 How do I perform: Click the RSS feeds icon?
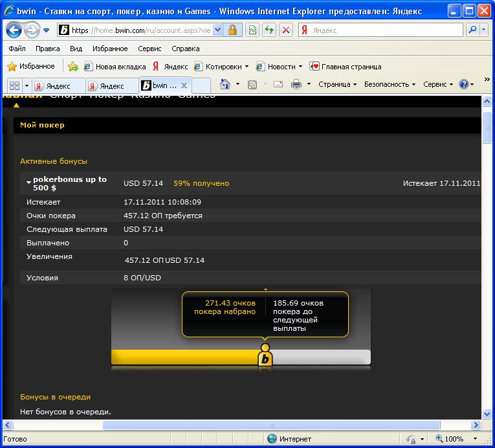[x=252, y=85]
